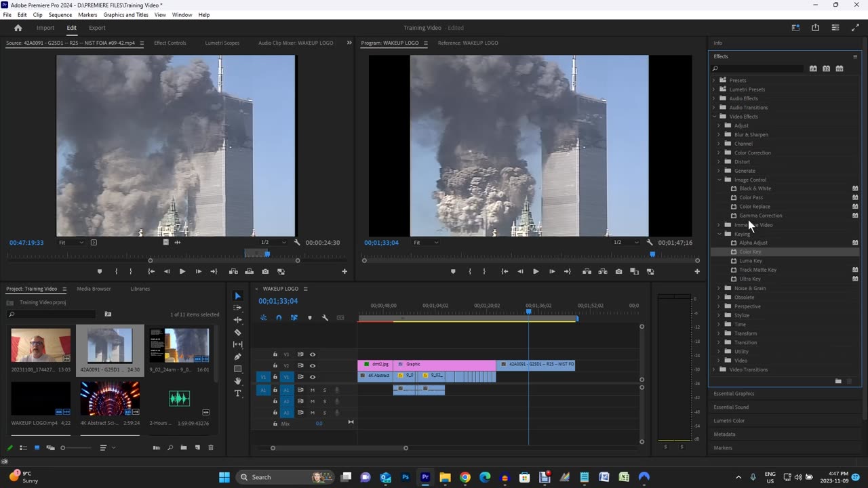Toggle Linked Selection in timeline
Viewport: 868px width, 488px height.
pos(294,318)
